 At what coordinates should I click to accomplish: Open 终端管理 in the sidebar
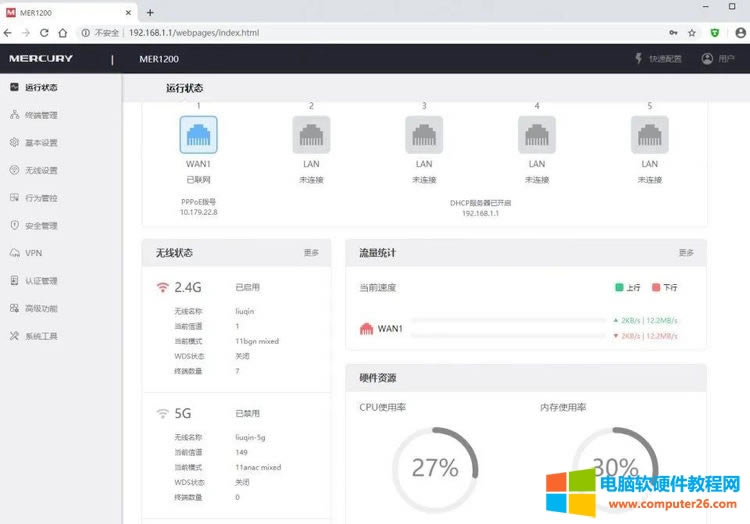41,115
